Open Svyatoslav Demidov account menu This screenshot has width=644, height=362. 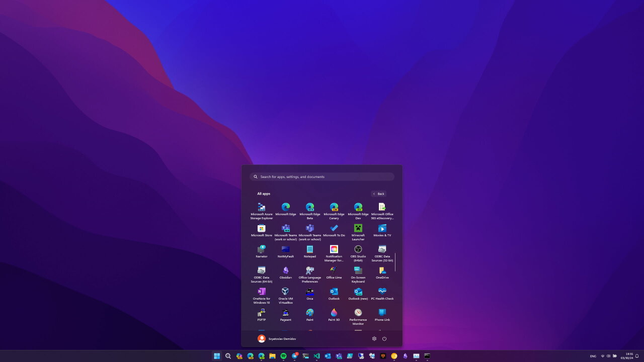[277, 339]
